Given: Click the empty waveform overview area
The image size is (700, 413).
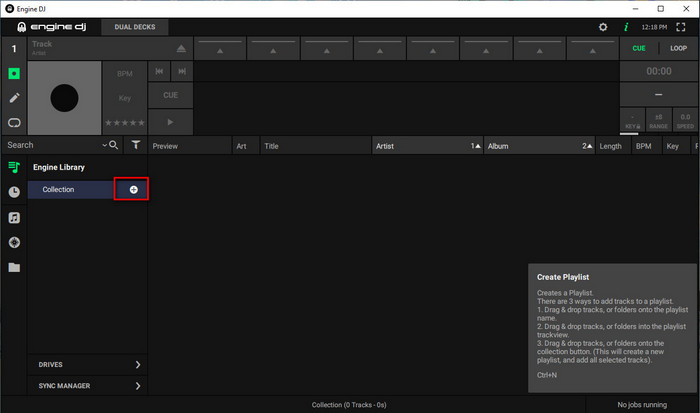Looking at the screenshot, I should pos(406,71).
